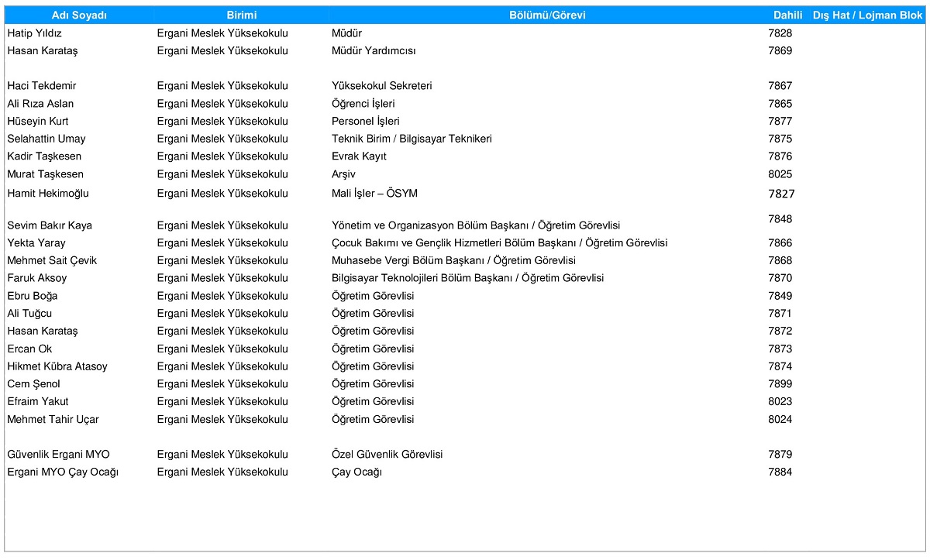
Task: Select the name Kadir Taşkesen
Action: tap(44, 156)
